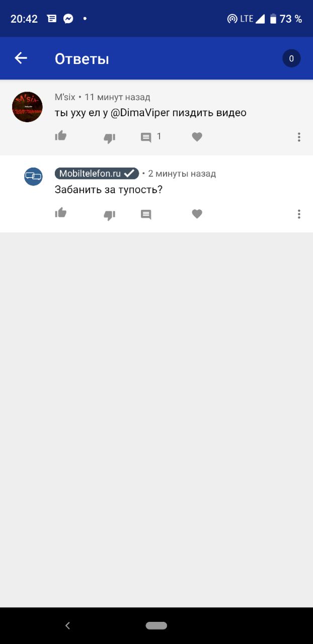Like the Mobiltelefon.ru reply
Viewport: 313px width, 644px height.
click(61, 213)
